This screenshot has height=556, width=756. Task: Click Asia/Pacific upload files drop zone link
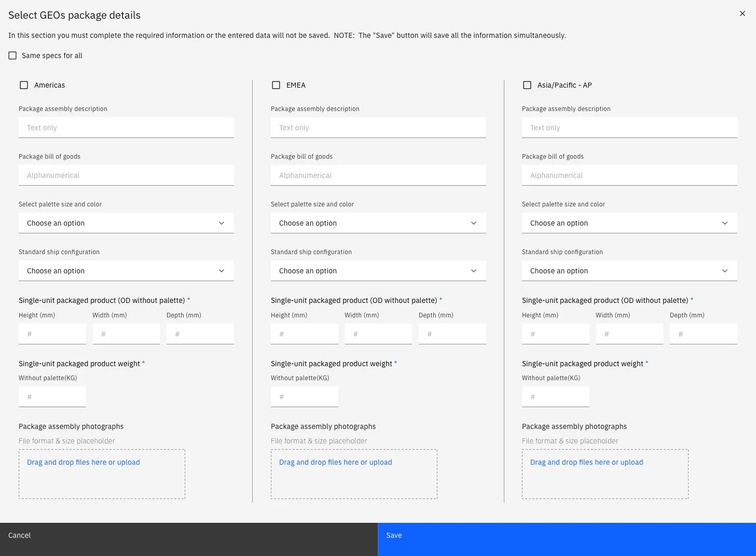[587, 462]
